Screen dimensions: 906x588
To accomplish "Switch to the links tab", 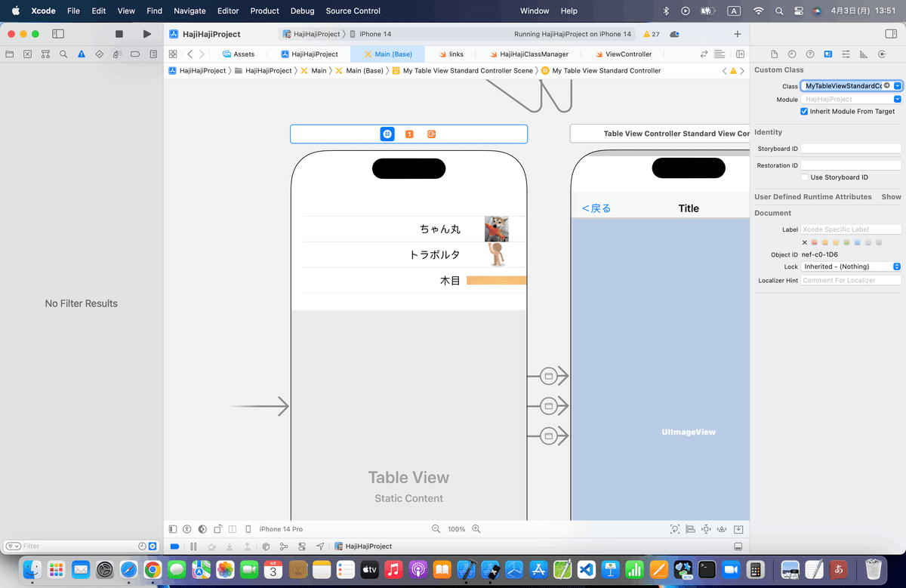I will 451,54.
